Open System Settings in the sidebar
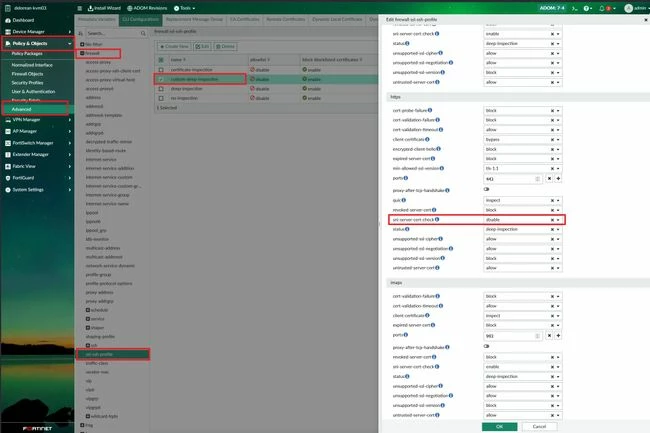The image size is (650, 433). pyautogui.click(x=28, y=189)
